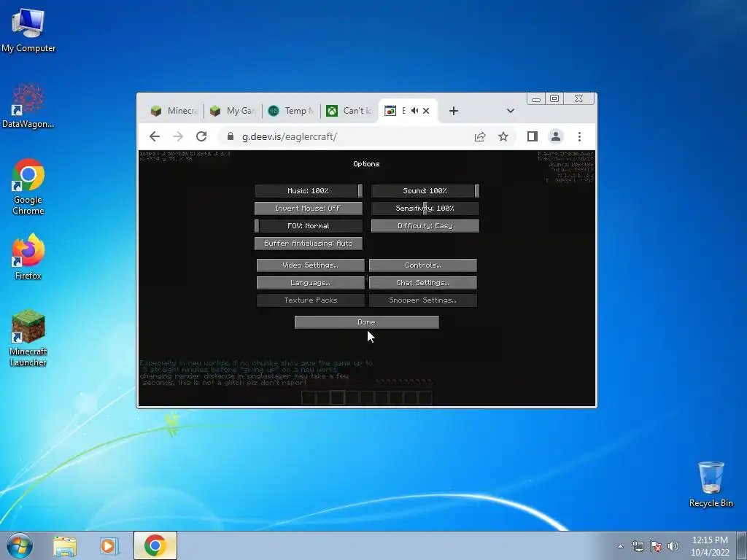View site information padlock icon

231,136
